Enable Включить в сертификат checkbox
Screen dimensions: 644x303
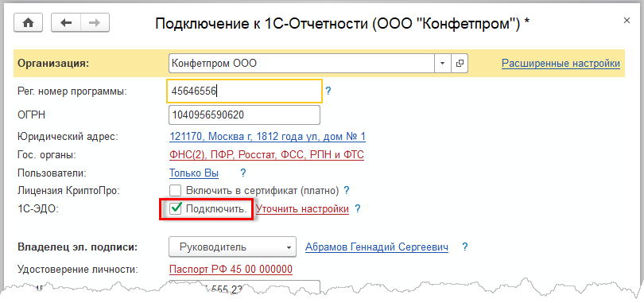tap(176, 191)
